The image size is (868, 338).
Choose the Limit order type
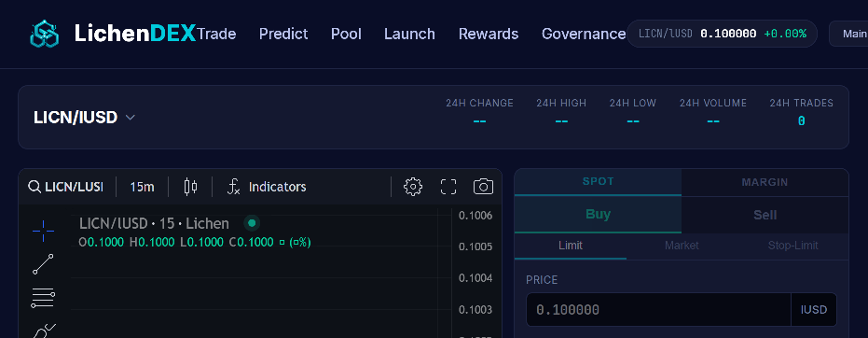[x=571, y=246]
